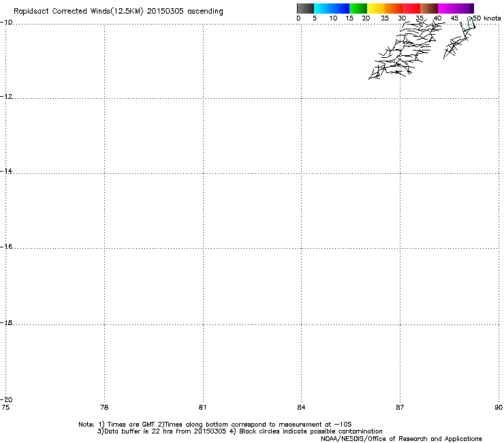Screen dimensions: 504x443
Task: Click the latitude label '-18'
Action: point(6,322)
